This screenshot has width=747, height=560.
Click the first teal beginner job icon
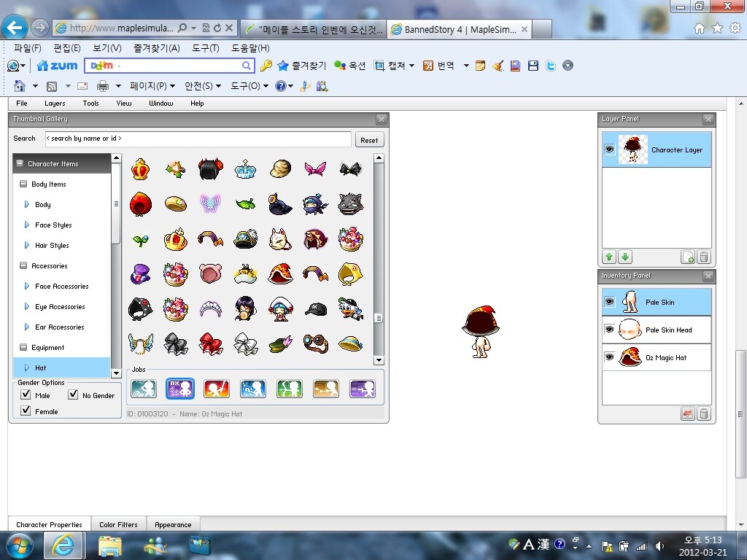point(144,389)
